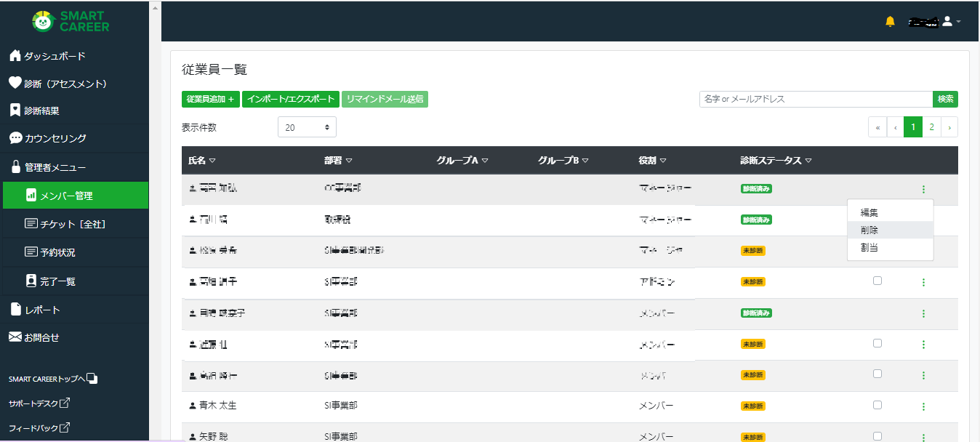This screenshot has height=442, width=980.
Task: Open the three-dot menu for 青木 太生
Action: [x=923, y=406]
